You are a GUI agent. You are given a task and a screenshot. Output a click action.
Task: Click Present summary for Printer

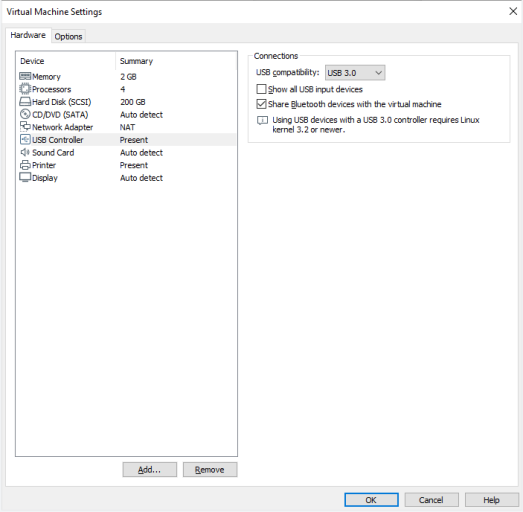pos(134,165)
